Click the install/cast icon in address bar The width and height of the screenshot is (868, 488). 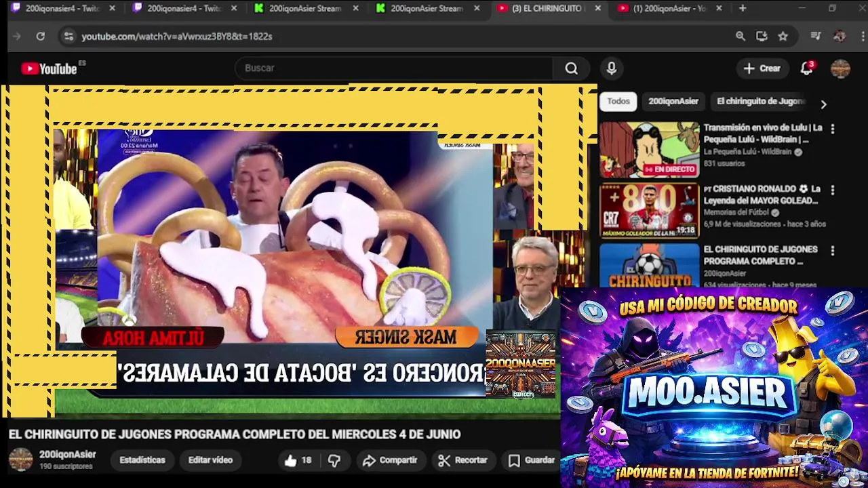(762, 36)
